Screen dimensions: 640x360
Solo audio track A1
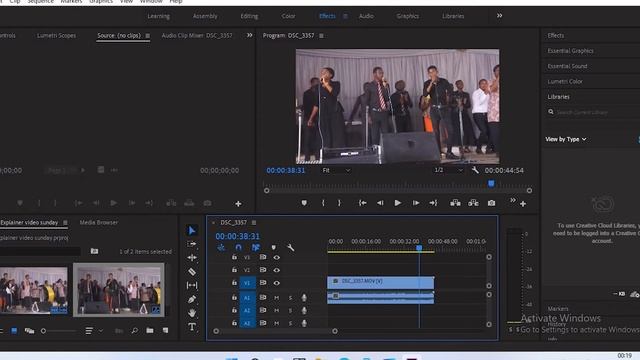pos(291,298)
